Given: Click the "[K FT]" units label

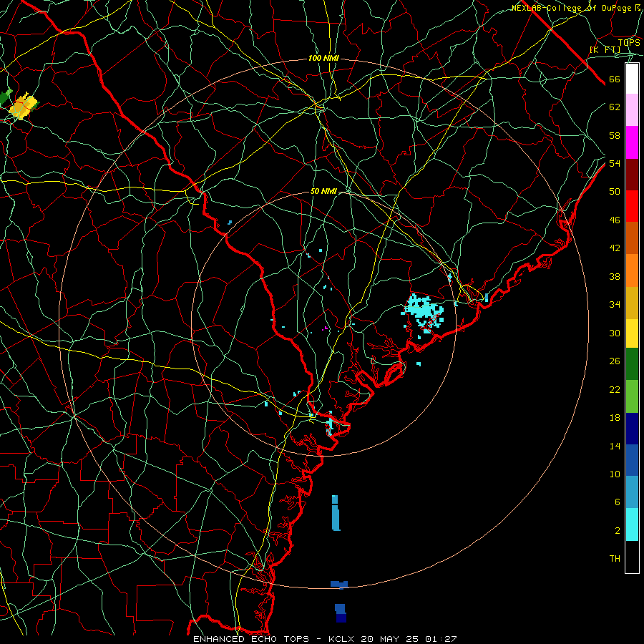Looking at the screenshot, I should pyautogui.click(x=605, y=50).
